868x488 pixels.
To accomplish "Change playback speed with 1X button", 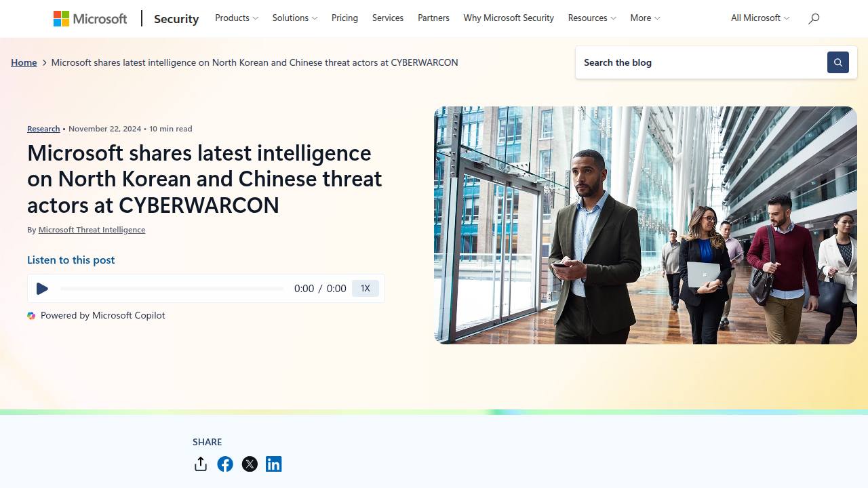I will 366,289.
